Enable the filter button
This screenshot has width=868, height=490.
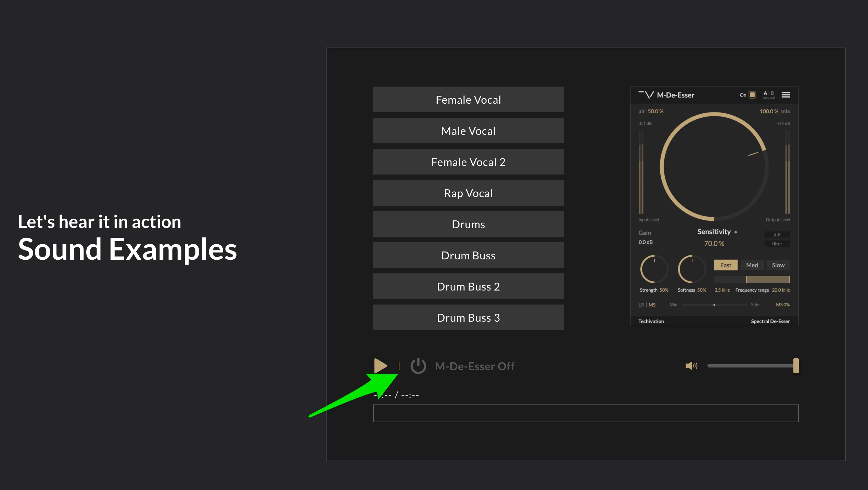pyautogui.click(x=777, y=244)
